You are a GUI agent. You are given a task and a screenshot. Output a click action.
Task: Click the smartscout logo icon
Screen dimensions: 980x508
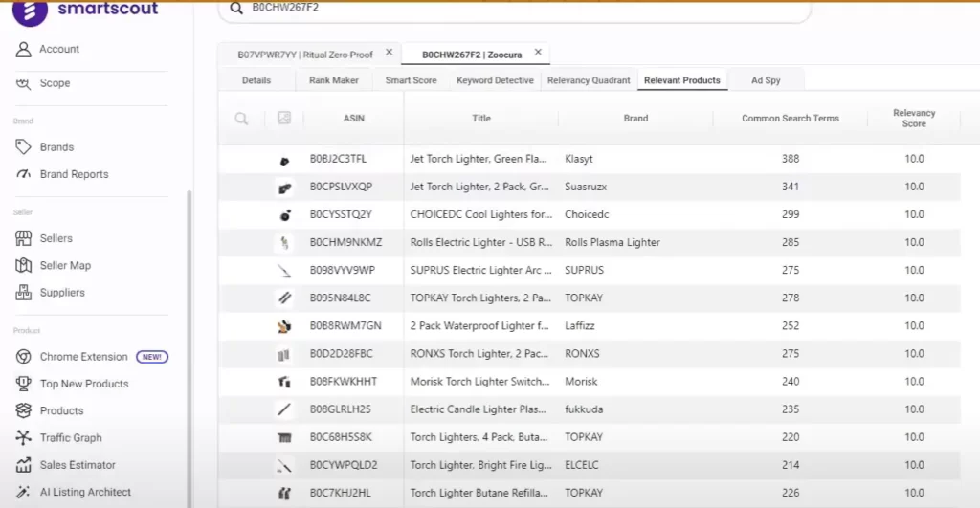[x=30, y=11]
